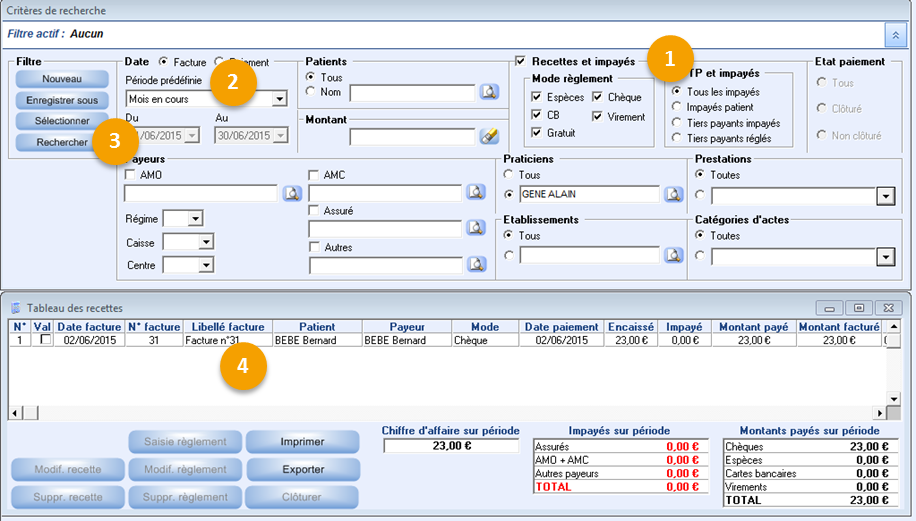This screenshot has width=916, height=521.
Task: Select Toutes catégories d'actes option
Action: tap(700, 235)
